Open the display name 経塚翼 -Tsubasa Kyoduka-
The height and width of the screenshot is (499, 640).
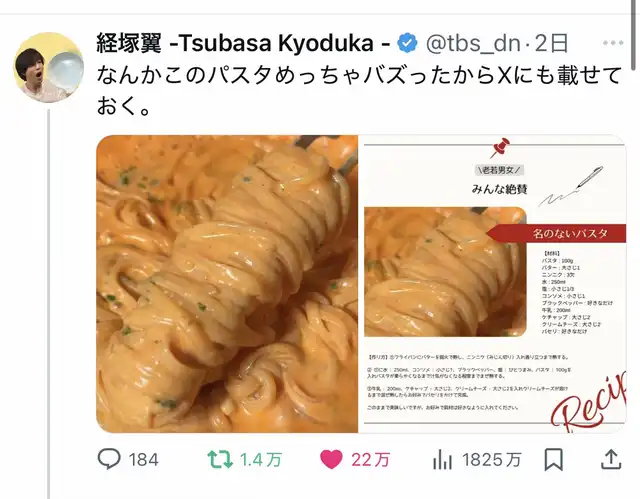pos(244,43)
